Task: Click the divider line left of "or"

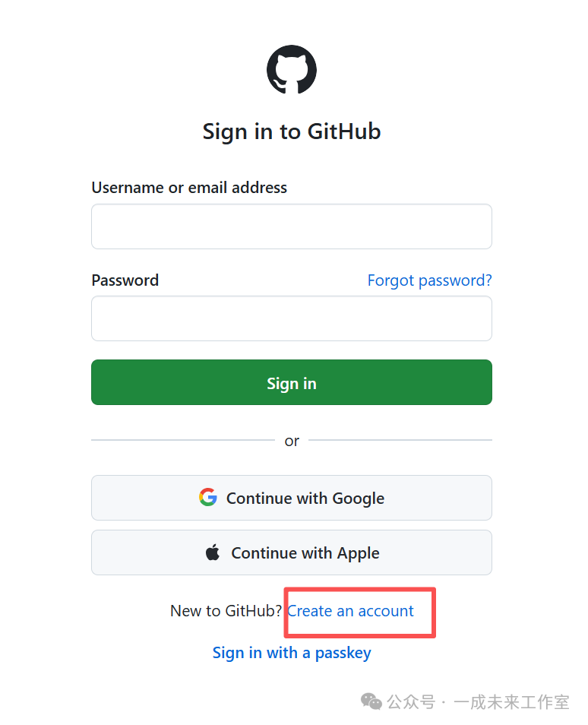Action: click(182, 440)
